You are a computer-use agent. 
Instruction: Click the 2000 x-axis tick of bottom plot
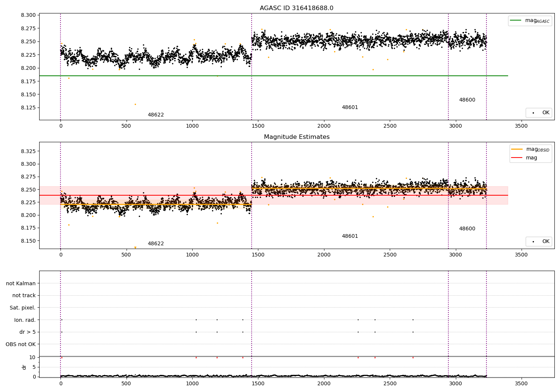(324, 383)
